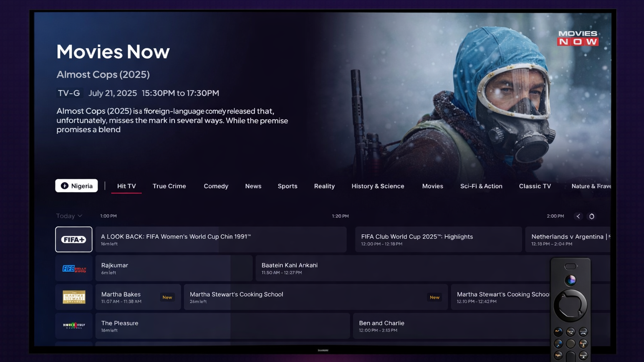Go back with the left chevron near 2:00 PM

(578, 216)
